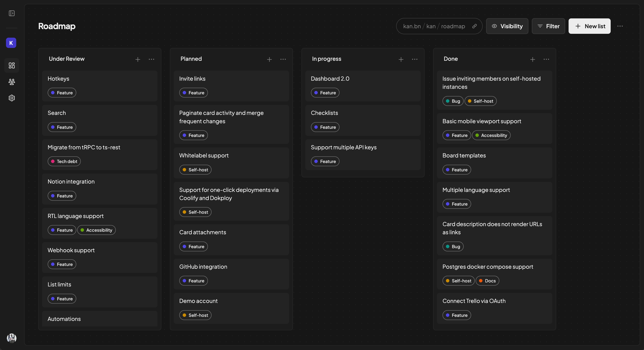Add card to In progress list

401,59
